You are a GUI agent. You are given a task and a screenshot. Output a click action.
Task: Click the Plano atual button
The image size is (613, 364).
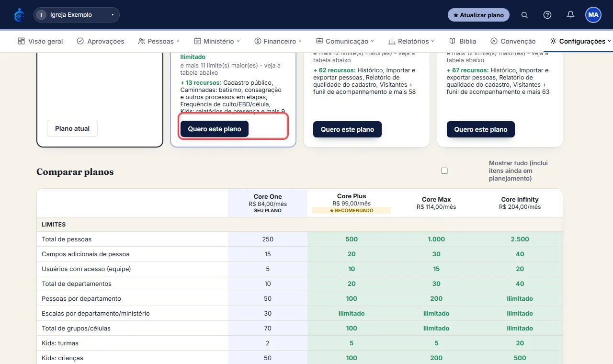click(72, 128)
